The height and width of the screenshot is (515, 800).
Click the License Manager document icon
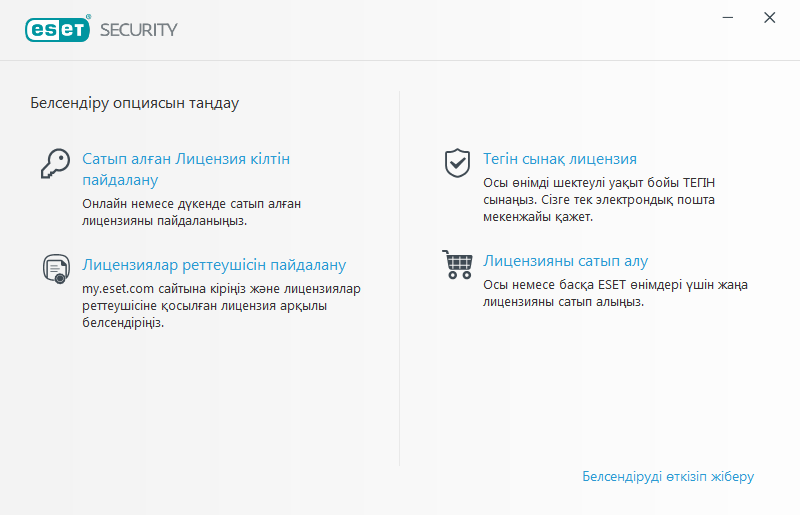click(54, 268)
